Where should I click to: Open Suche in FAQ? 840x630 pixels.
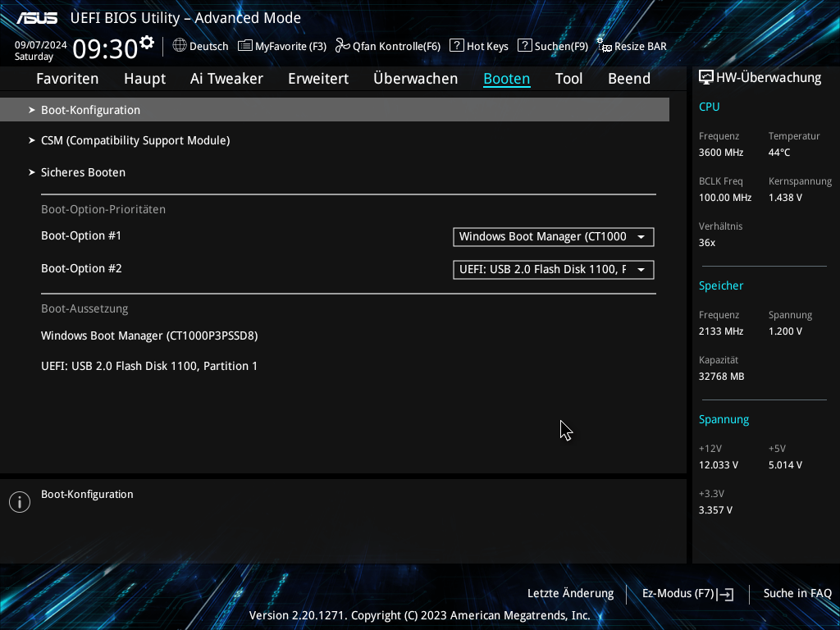tap(797, 594)
